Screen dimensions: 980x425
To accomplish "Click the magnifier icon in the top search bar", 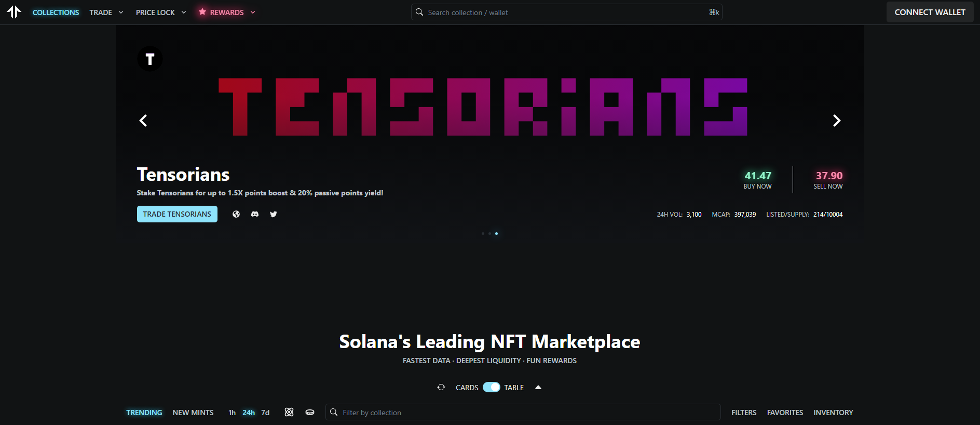I will point(419,12).
